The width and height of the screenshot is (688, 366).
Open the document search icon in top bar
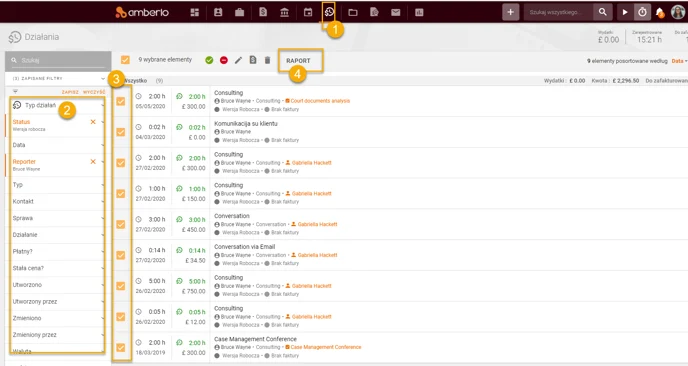[x=374, y=12]
